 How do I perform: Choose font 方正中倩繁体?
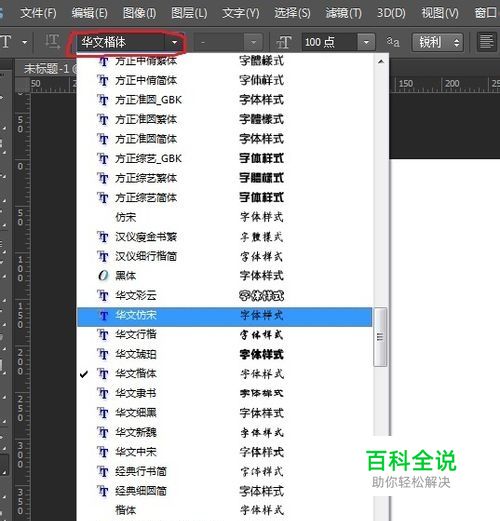coord(224,61)
